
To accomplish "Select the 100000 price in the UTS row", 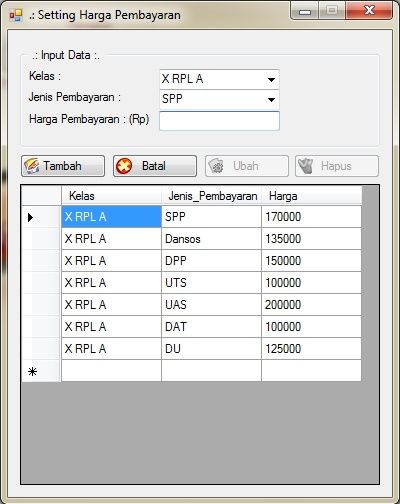I will [x=312, y=283].
